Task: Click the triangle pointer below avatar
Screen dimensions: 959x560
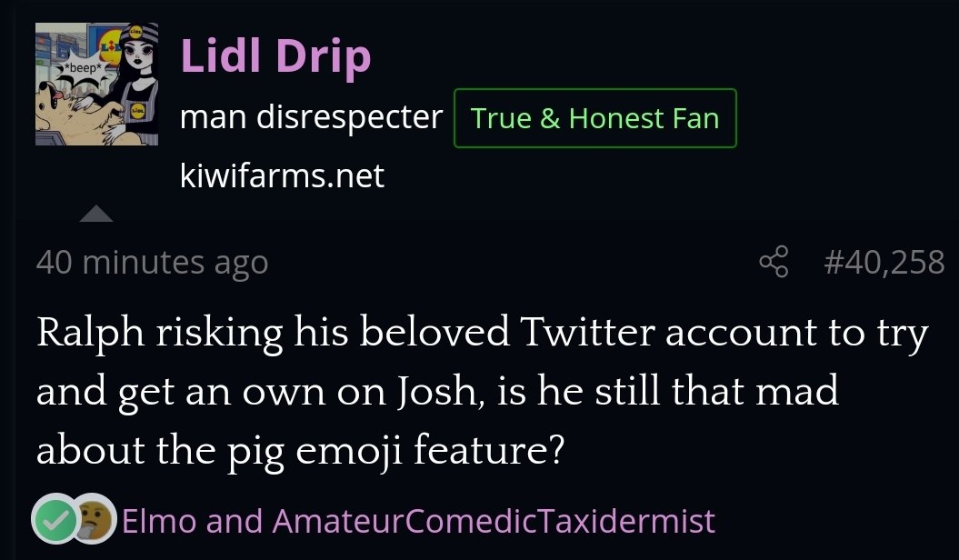Action: pos(96,214)
